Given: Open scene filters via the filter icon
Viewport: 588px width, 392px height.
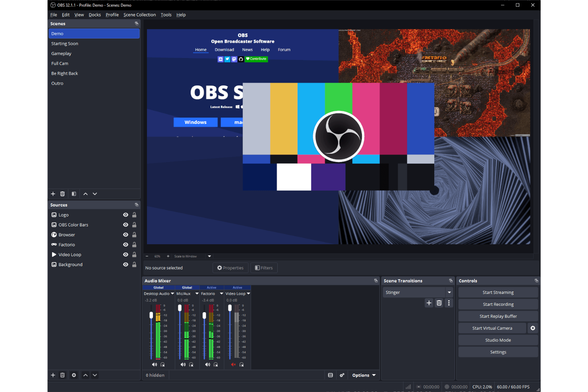Looking at the screenshot, I should 73,194.
